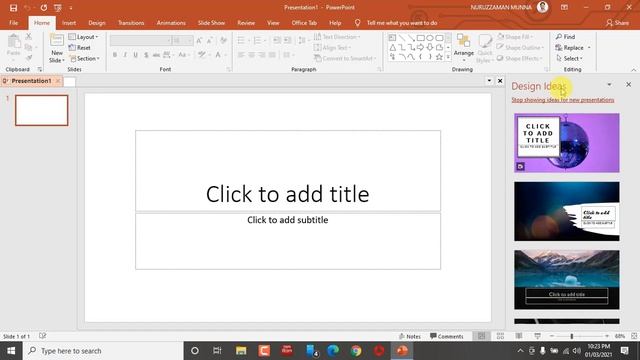
Task: Click Replace in the Editing group
Action: 569,48
